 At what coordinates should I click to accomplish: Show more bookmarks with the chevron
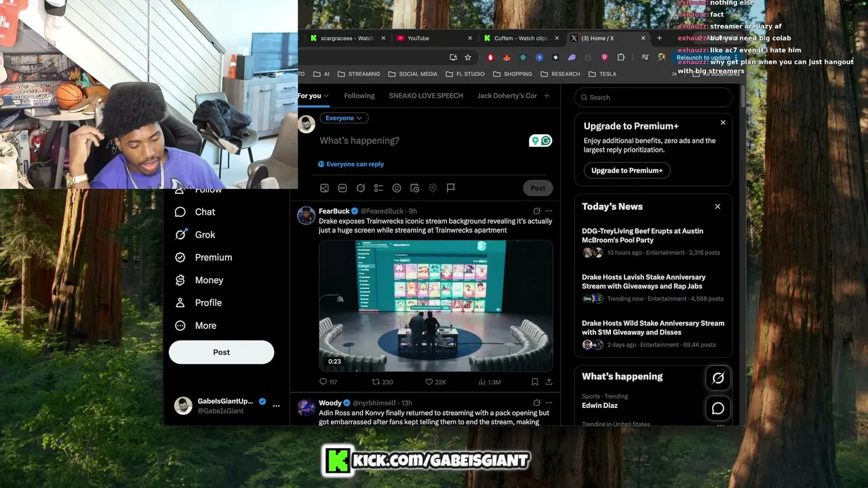[x=674, y=74]
